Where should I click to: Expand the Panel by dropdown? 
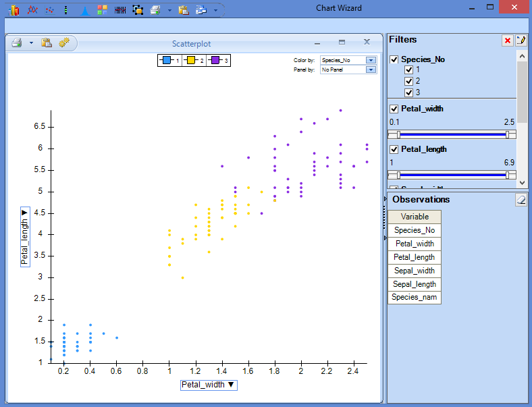click(370, 70)
